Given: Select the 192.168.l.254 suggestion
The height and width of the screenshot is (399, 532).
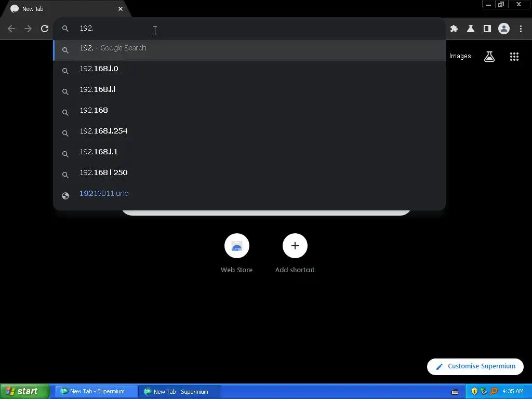Looking at the screenshot, I should click(x=249, y=132).
